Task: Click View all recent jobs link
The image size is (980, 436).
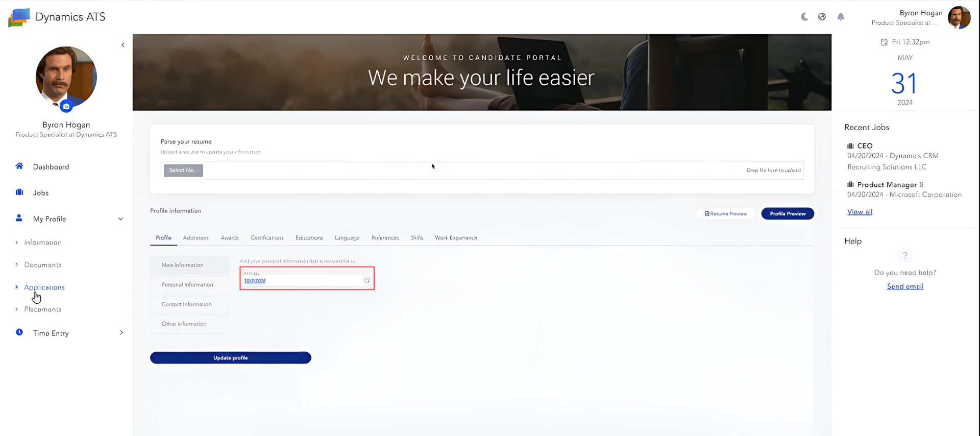Action: coord(860,212)
